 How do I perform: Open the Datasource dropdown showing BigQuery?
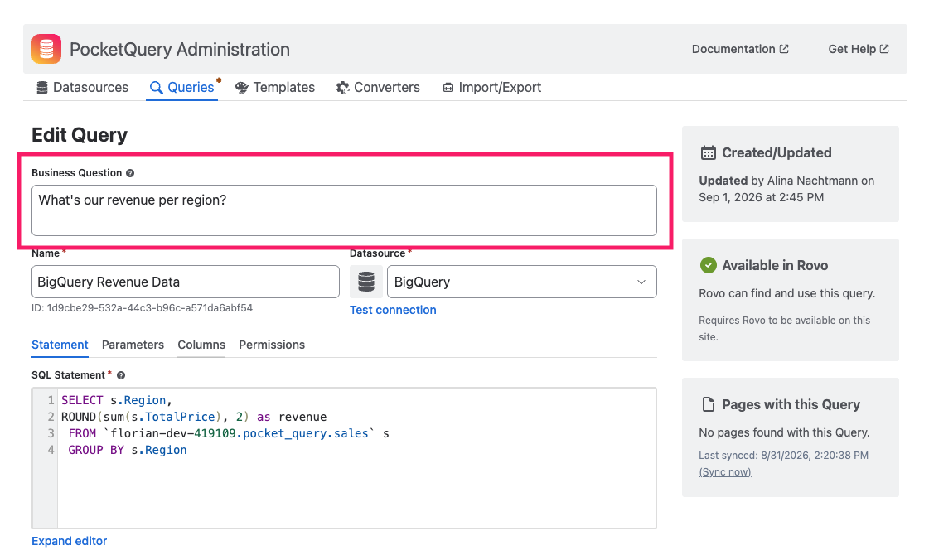point(522,282)
